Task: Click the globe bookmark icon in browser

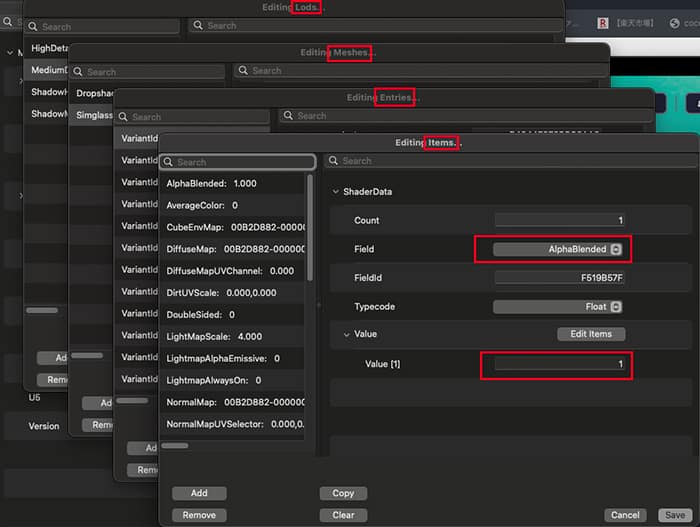Action: (x=675, y=23)
